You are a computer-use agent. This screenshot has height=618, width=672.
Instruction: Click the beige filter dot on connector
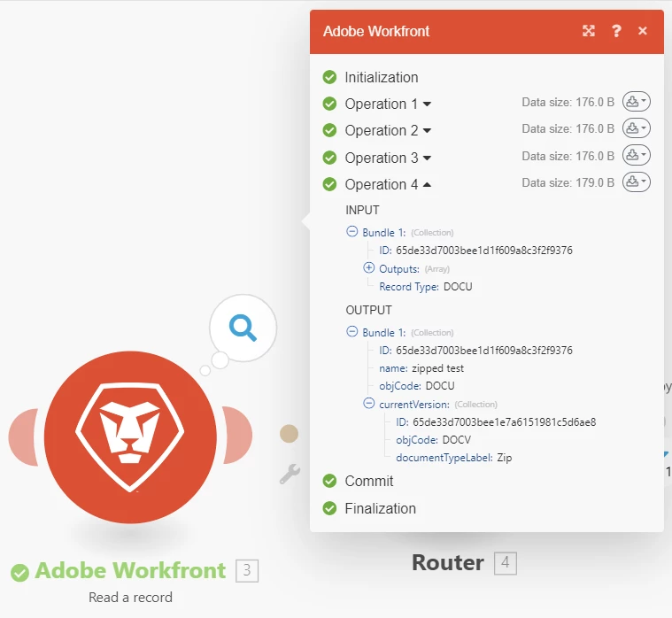point(289,434)
